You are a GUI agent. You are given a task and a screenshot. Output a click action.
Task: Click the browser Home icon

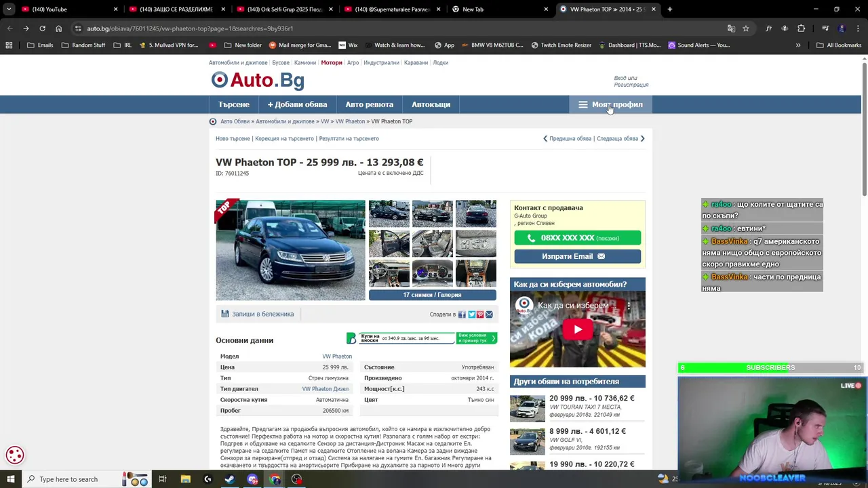[59, 28]
